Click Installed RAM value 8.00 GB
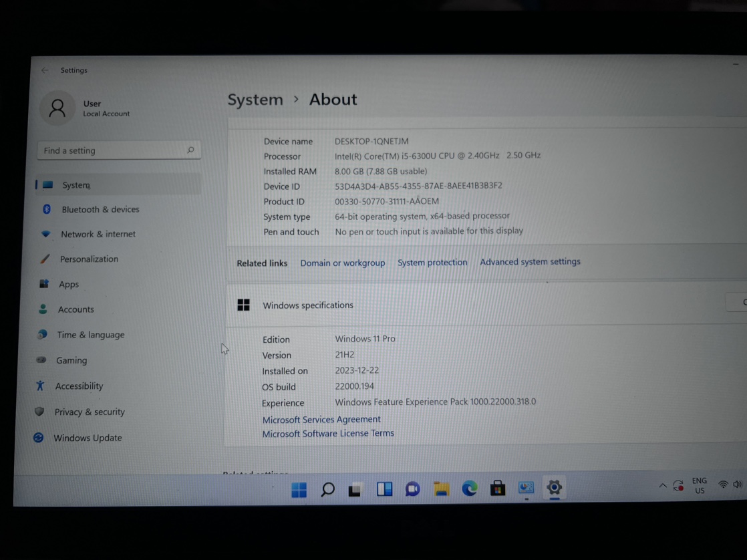The width and height of the screenshot is (747, 560). [x=381, y=171]
